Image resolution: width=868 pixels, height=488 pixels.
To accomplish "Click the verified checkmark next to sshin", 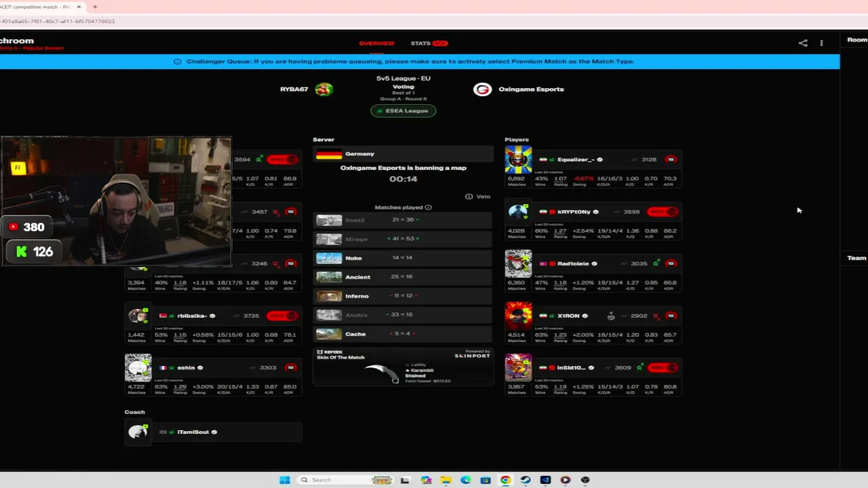I will 200,368.
